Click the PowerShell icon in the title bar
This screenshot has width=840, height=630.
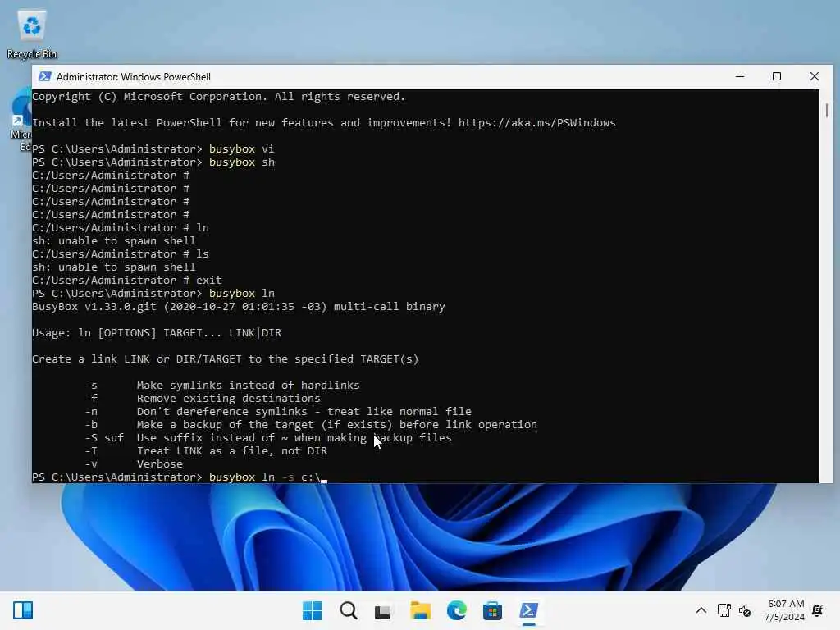click(x=45, y=76)
